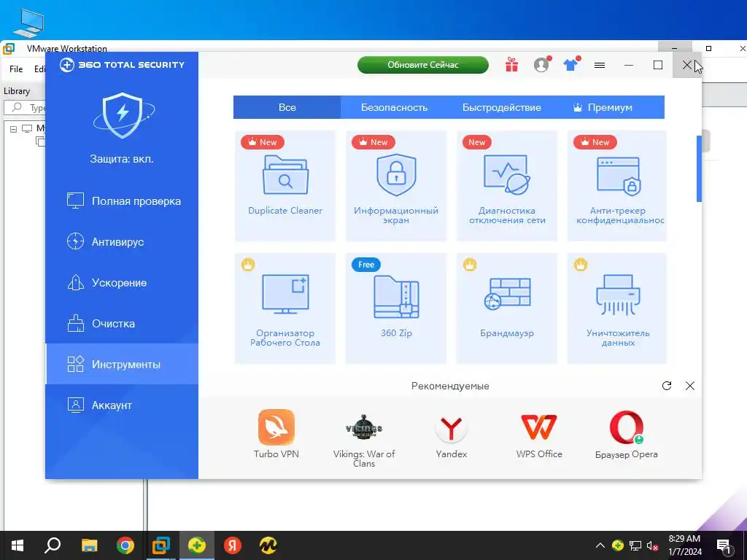Go to Полная проверка in sidebar
The height and width of the screenshot is (560, 747).
122,201
